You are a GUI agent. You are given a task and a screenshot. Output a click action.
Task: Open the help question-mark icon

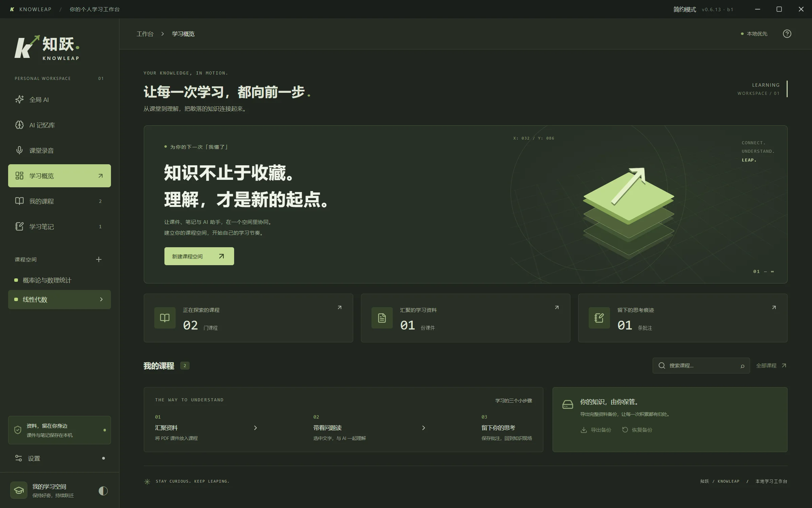tap(787, 34)
